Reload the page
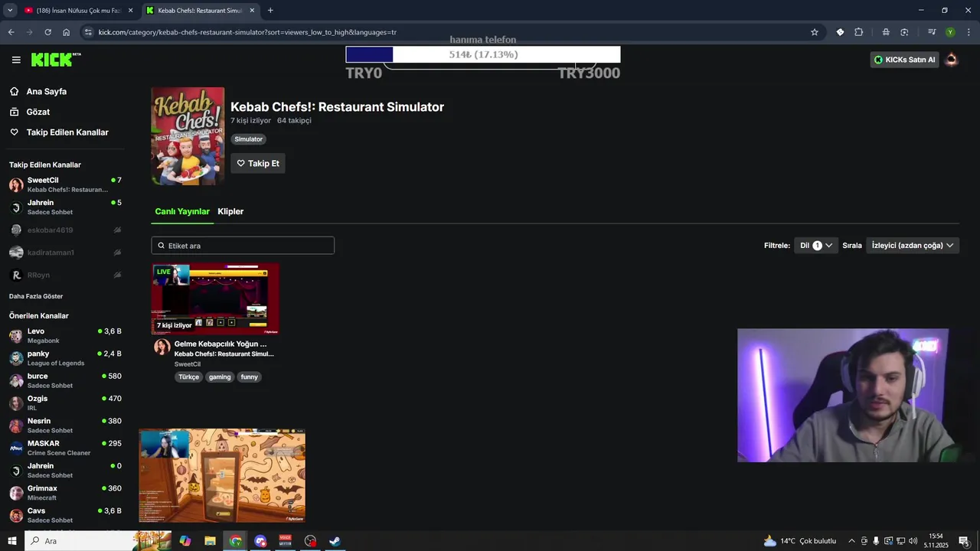The height and width of the screenshot is (551, 980). [47, 32]
